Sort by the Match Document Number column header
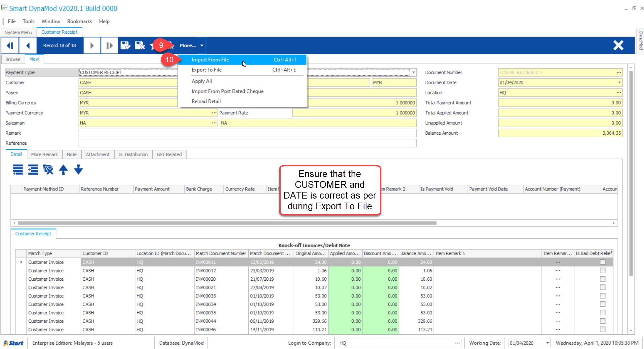Screen dimensions: 644x349 [221, 253]
